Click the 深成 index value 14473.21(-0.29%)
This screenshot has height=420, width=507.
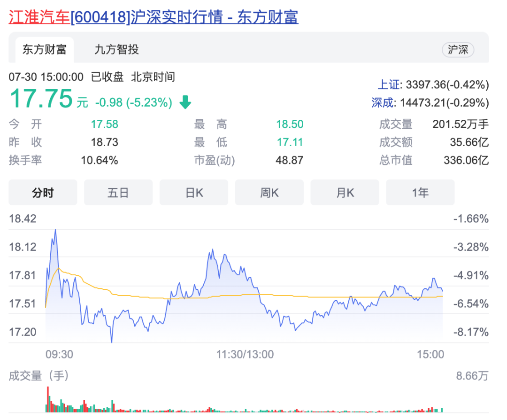pos(444,103)
